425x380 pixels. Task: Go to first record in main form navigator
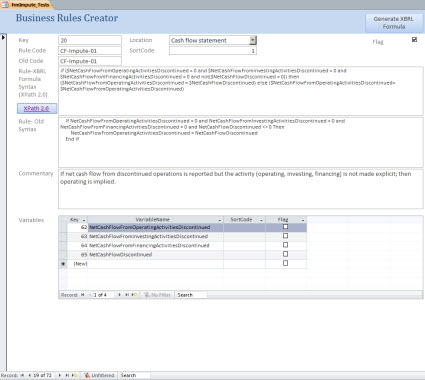point(22,375)
